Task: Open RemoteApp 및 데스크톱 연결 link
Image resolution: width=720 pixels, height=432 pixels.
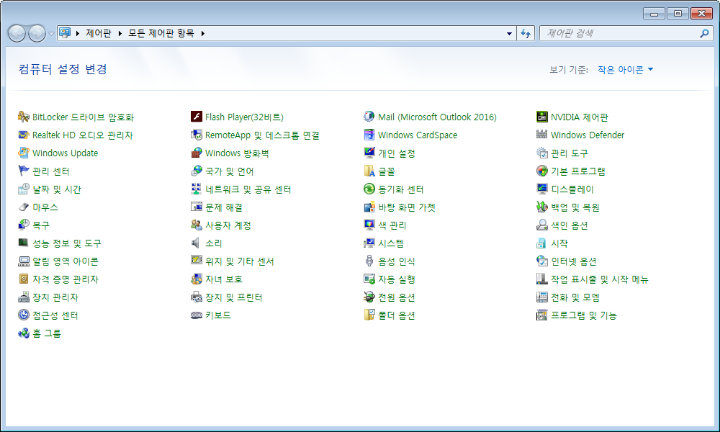Action: pos(262,135)
